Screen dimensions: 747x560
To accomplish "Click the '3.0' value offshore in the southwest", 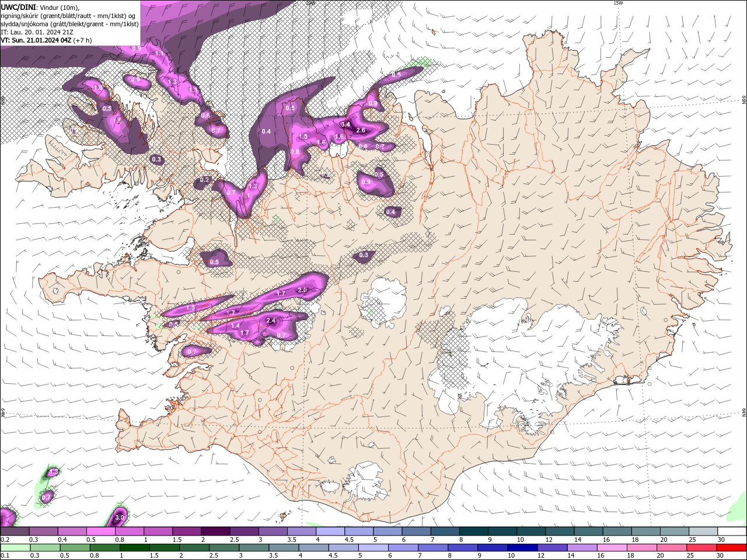I will pyautogui.click(x=120, y=517).
